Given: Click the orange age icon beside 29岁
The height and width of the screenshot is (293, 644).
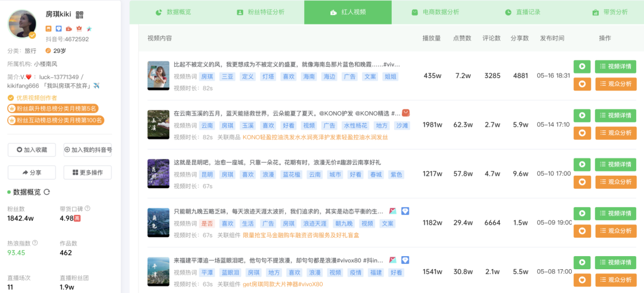Looking at the screenshot, I should click(48, 51).
